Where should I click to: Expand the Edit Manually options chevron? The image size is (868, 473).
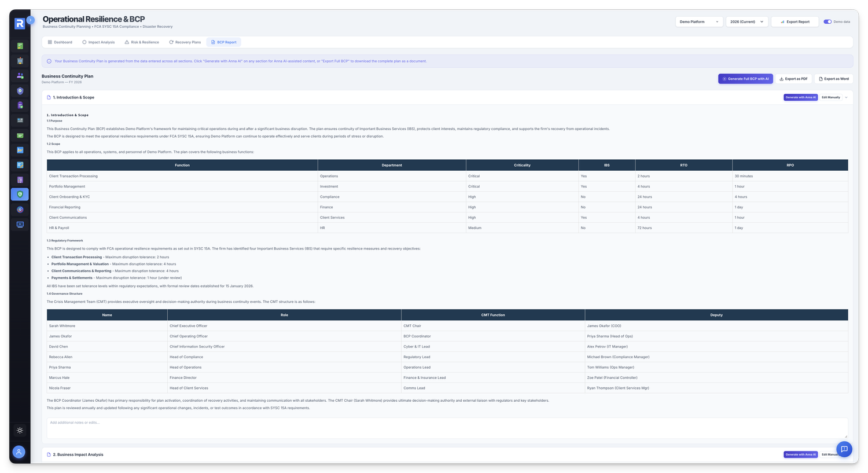pos(846,97)
